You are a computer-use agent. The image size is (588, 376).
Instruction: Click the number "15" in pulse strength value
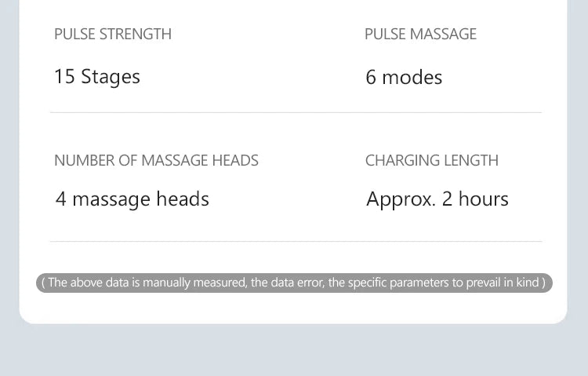tap(64, 77)
